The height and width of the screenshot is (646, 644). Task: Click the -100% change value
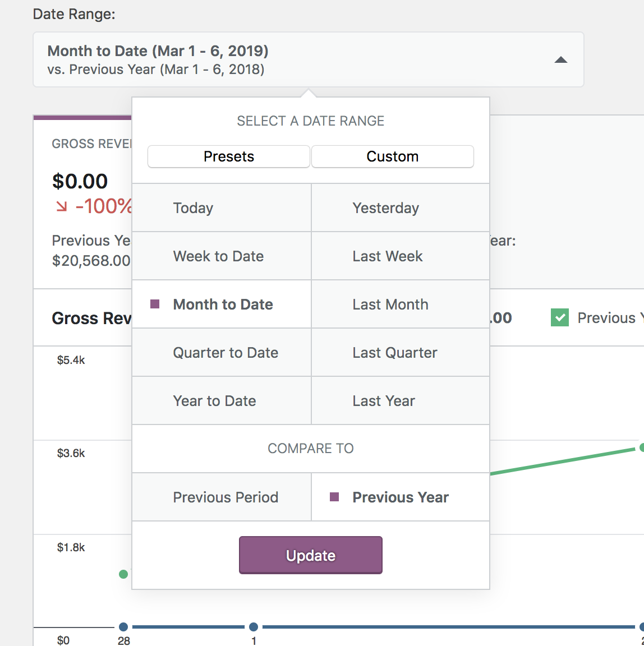(x=103, y=206)
